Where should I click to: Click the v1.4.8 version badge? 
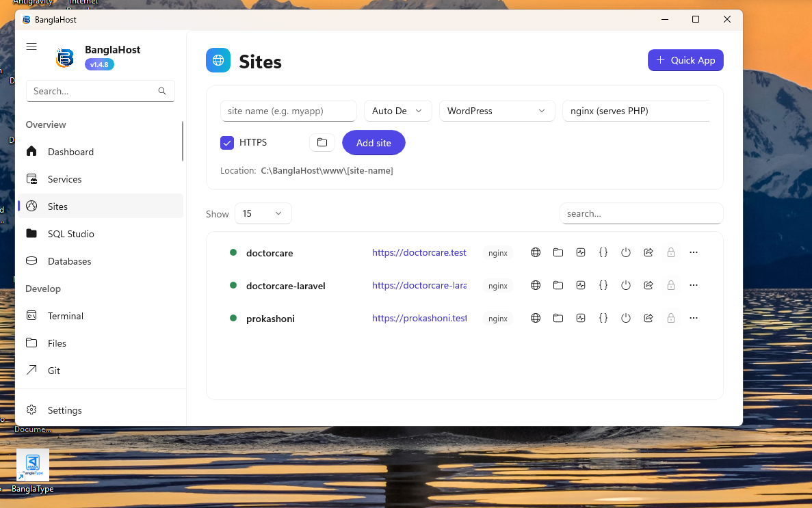click(99, 65)
